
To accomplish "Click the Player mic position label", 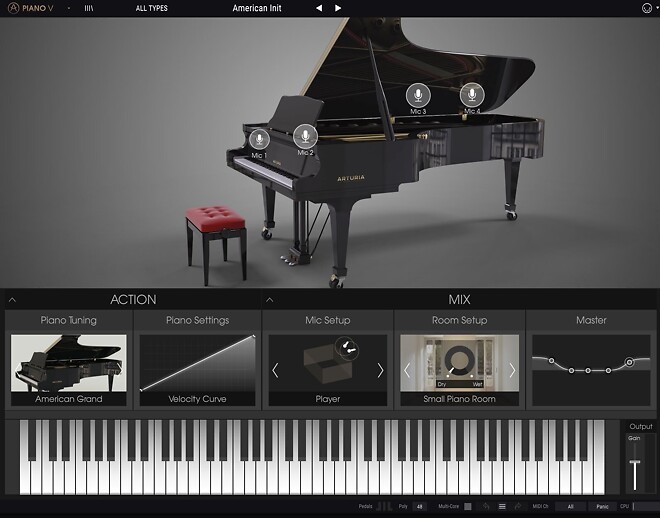I will pyautogui.click(x=327, y=399).
